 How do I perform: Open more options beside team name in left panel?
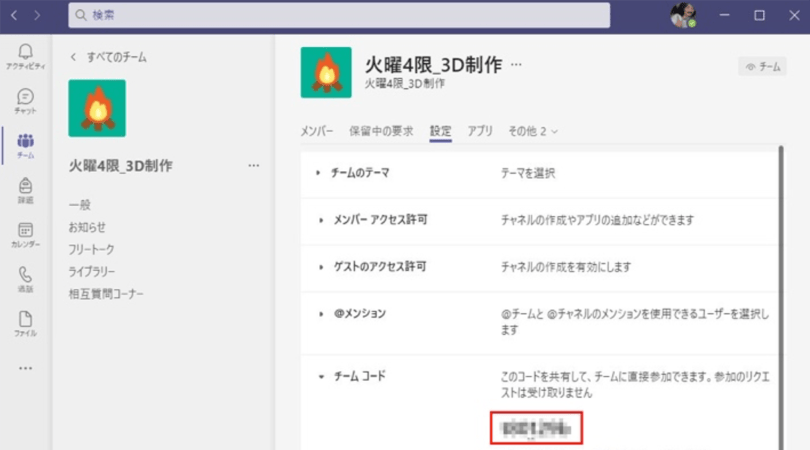tap(253, 165)
